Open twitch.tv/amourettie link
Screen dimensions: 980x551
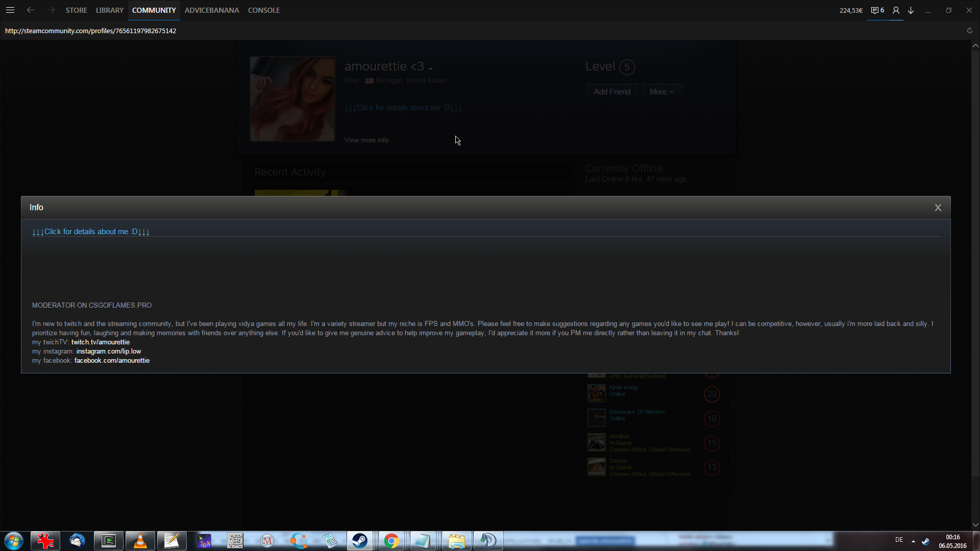tap(101, 342)
